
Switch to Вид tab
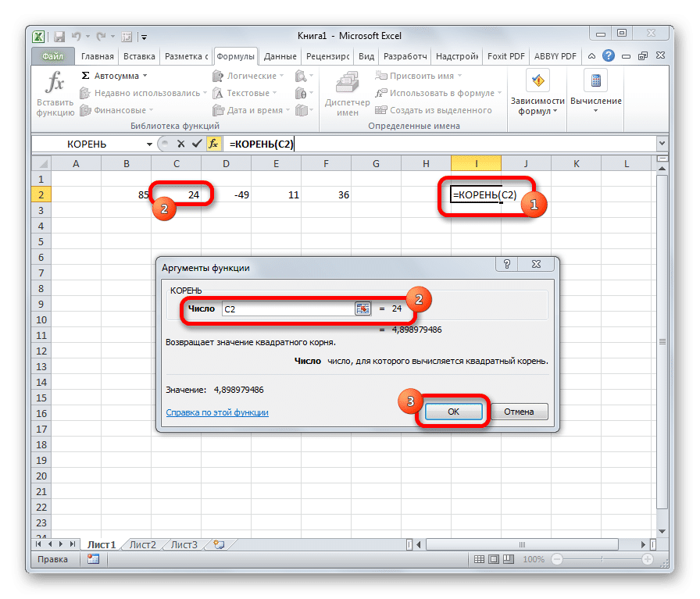coord(366,56)
